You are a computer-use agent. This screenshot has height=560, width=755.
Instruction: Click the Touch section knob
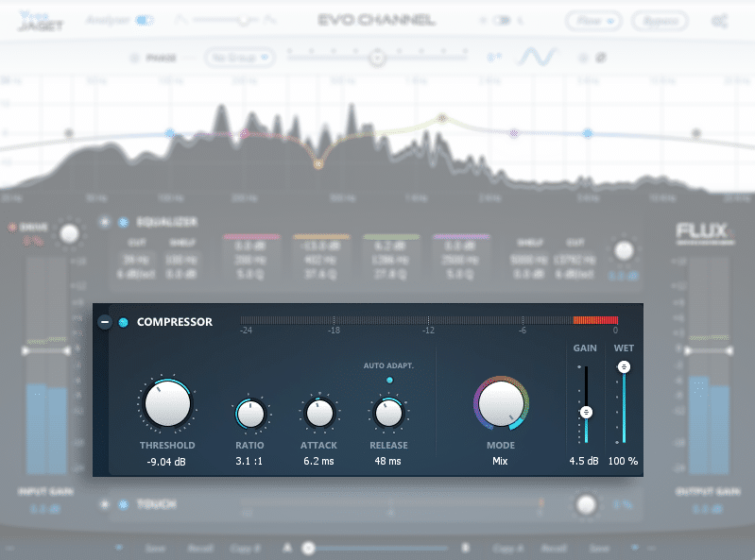click(x=586, y=504)
